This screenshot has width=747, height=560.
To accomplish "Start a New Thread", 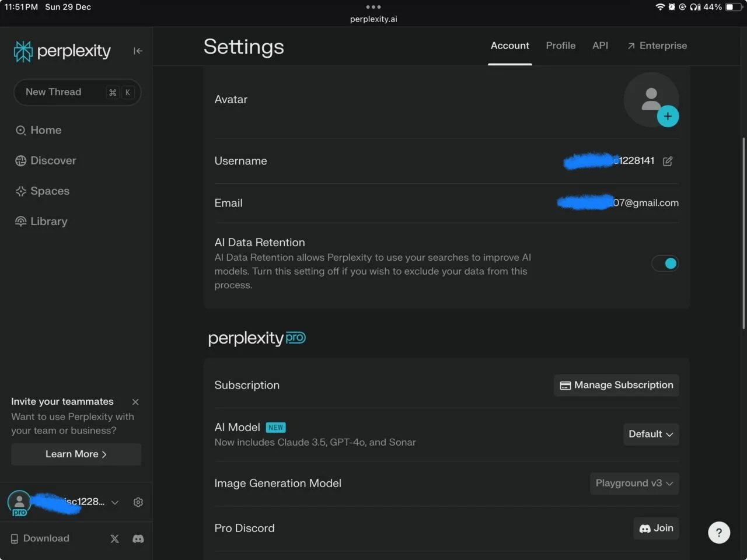I will 77,92.
